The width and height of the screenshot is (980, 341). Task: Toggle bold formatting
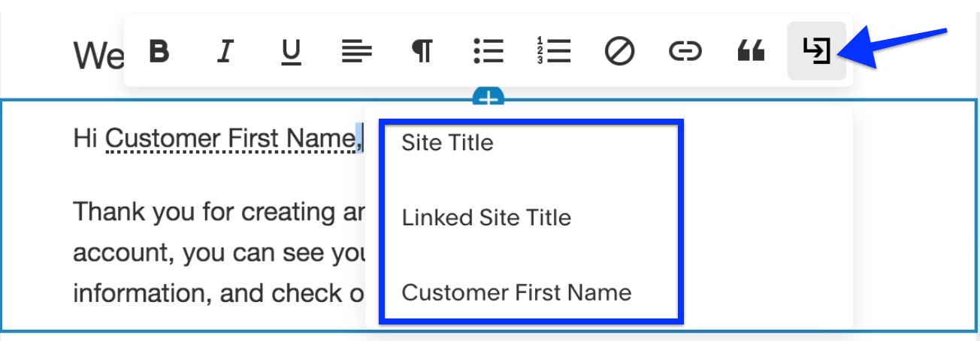pyautogui.click(x=159, y=52)
